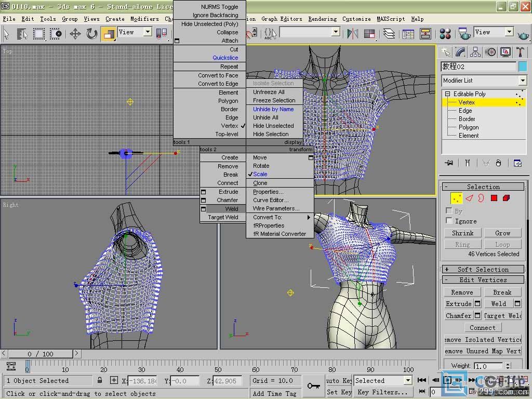
Task: Click the object color swatch
Action: click(x=523, y=66)
